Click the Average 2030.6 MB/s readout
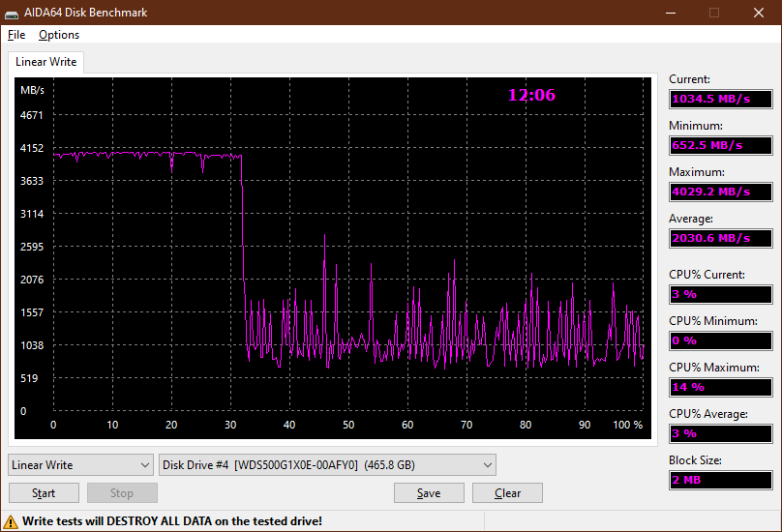Screen dimensions: 782x532 (x=721, y=238)
